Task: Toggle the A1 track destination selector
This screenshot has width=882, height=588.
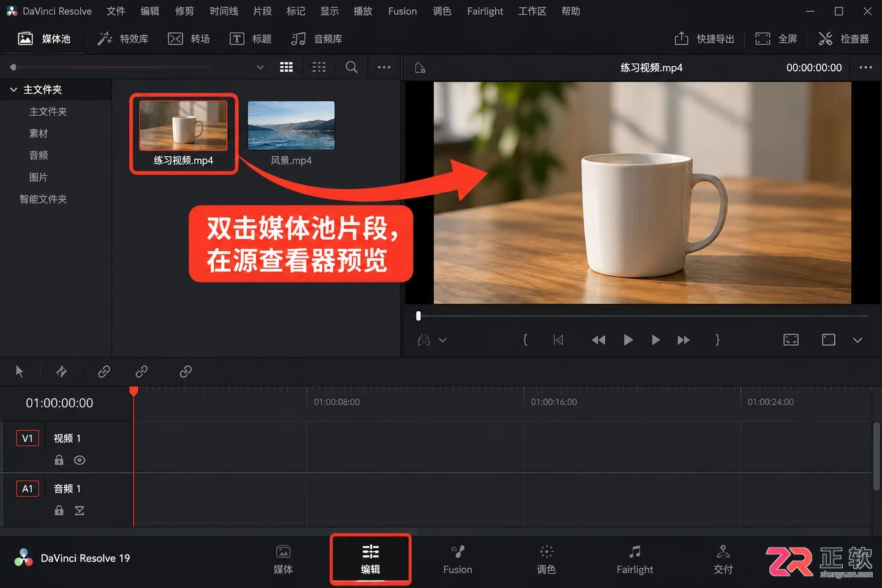Action: (x=28, y=488)
